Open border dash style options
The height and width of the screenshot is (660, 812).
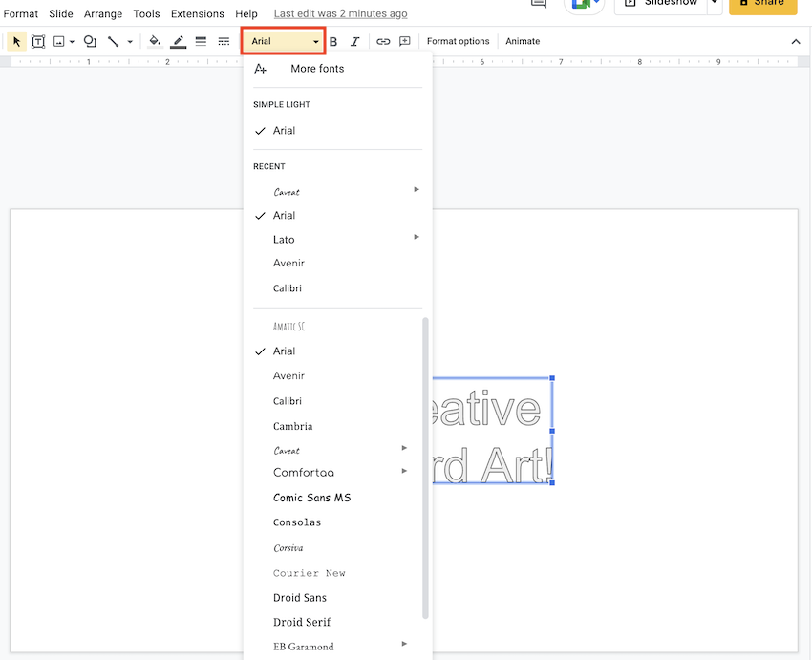(224, 41)
